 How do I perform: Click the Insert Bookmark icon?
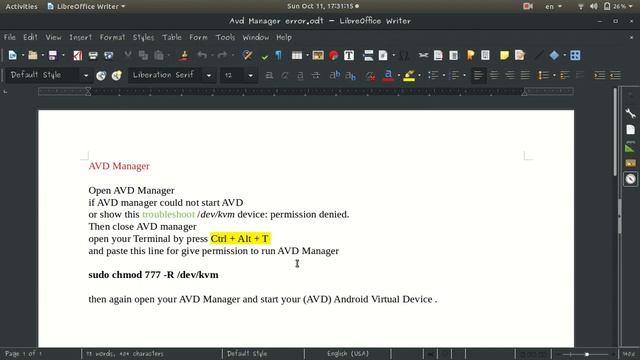pos(470,55)
